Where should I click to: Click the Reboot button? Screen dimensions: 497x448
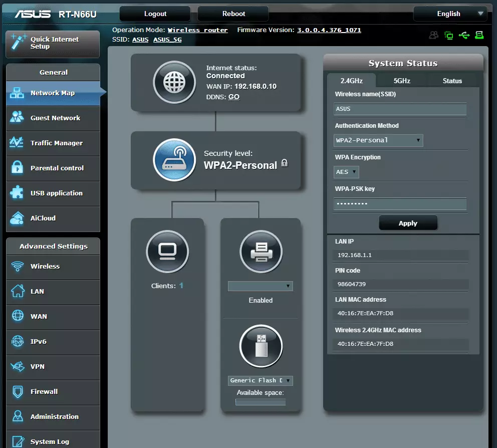(233, 14)
